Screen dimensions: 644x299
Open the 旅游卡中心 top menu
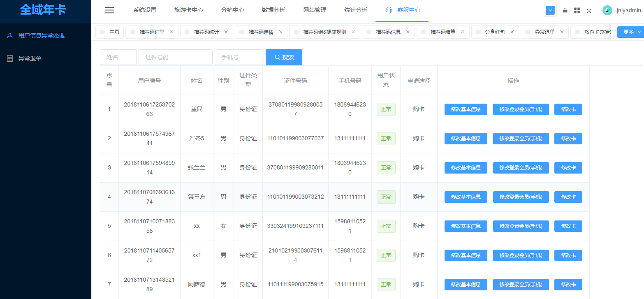189,10
